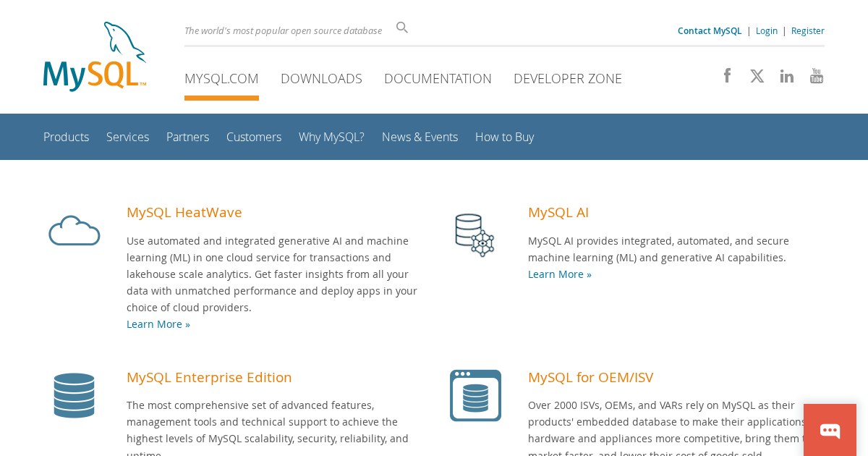Click the MySQL AI database icon
Viewport: 868px width, 456px height.
(x=475, y=235)
